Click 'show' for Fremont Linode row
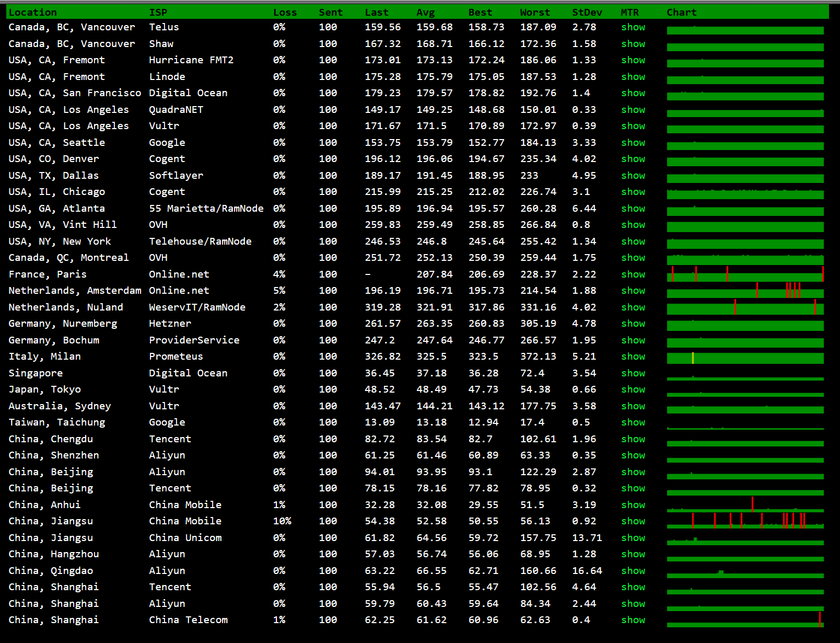Viewport: 840px width, 643px height. tap(633, 77)
